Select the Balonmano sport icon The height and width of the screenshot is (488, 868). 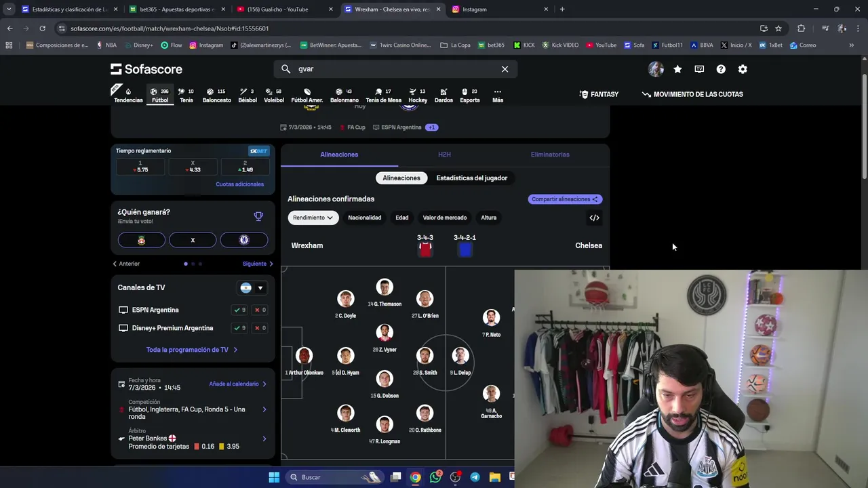(344, 95)
